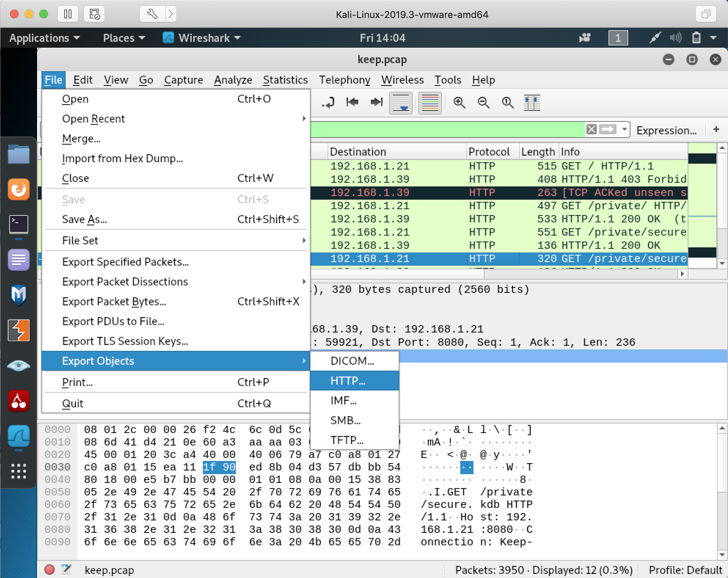
Task: Open the VM settings wrench icon
Action: [x=152, y=14]
